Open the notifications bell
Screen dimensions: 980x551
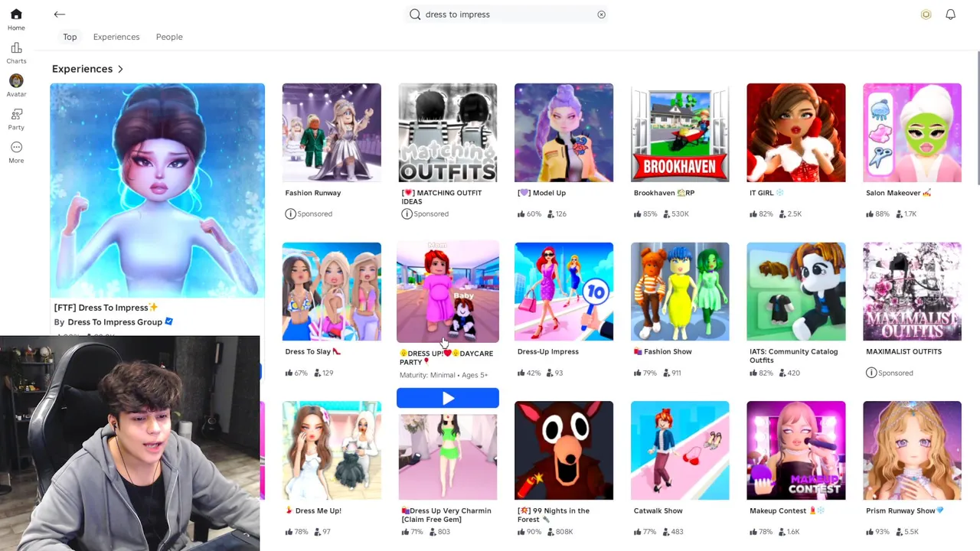click(950, 15)
